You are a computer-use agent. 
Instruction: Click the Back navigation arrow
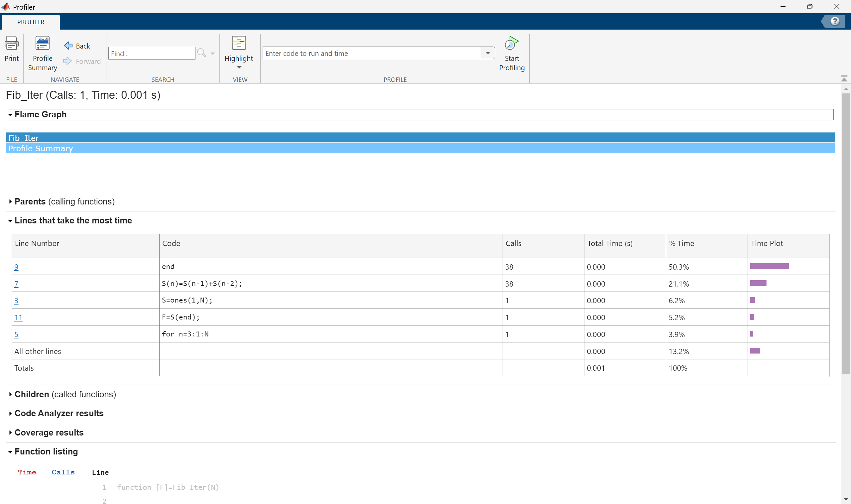click(68, 46)
